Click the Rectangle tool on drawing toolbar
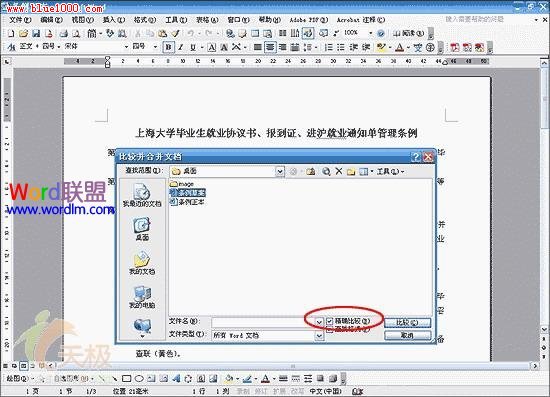 click(x=126, y=379)
